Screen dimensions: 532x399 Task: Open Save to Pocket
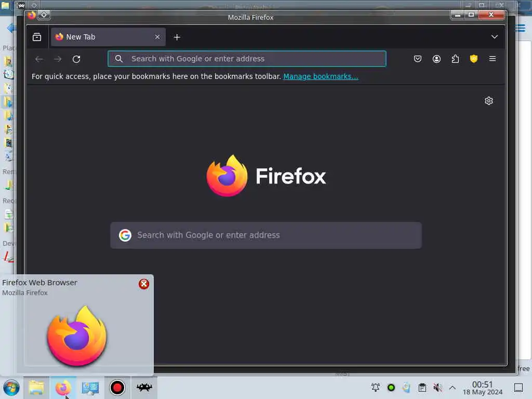(418, 59)
